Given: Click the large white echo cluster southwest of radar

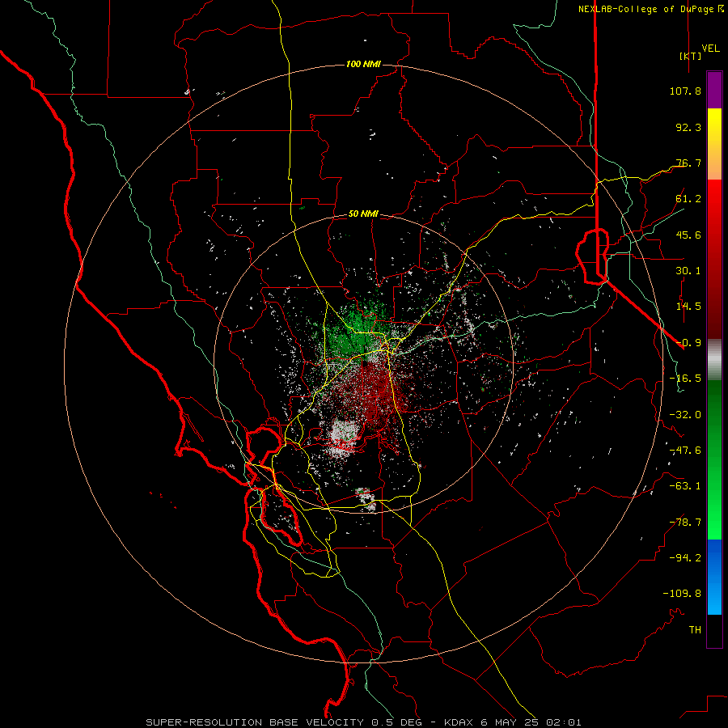Looking at the screenshot, I should tap(345, 437).
